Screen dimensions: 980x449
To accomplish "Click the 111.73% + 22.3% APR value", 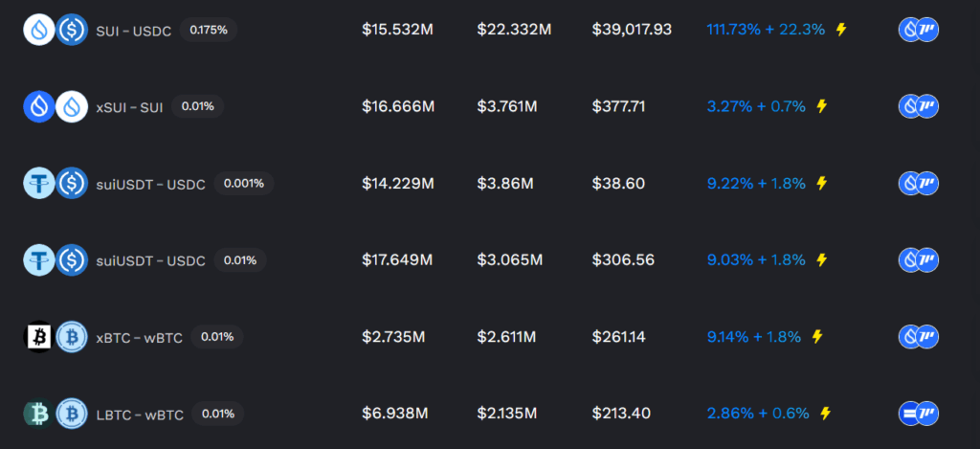I will pos(766,30).
